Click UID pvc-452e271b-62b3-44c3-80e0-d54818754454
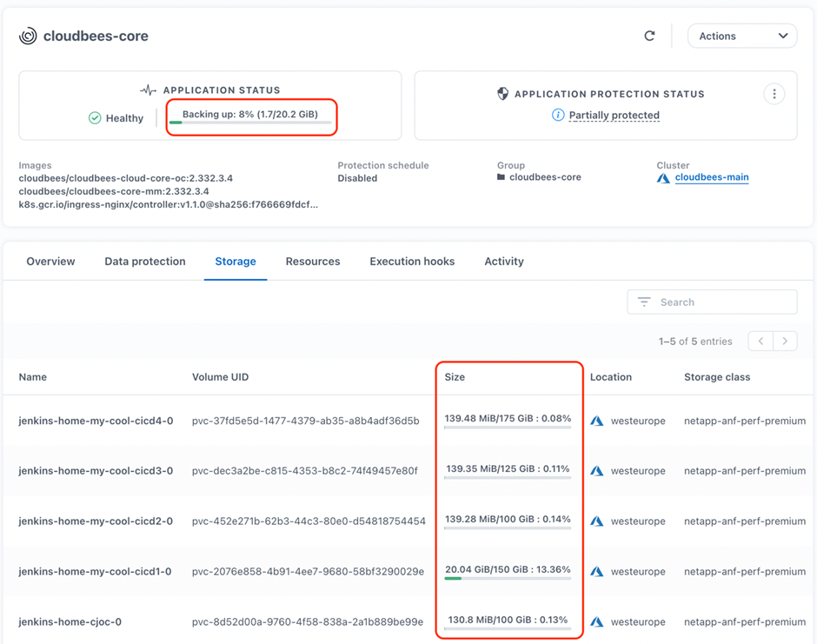The width and height of the screenshot is (817, 644). [x=309, y=521]
